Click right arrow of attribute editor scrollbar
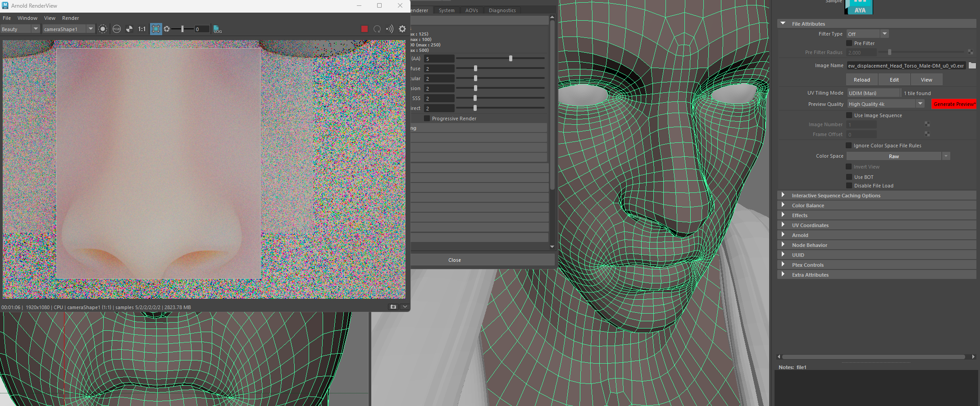The height and width of the screenshot is (406, 980). pos(973,356)
